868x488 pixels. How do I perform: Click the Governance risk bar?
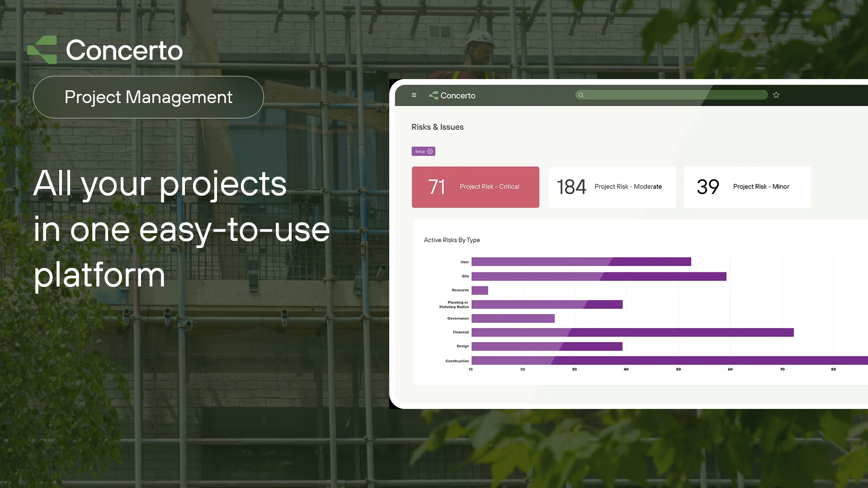pyautogui.click(x=513, y=319)
